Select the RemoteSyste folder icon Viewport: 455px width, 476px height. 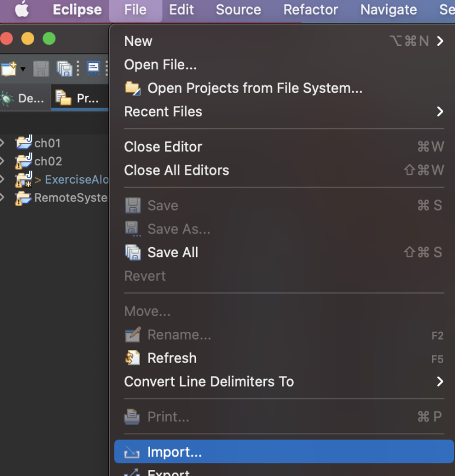[24, 198]
